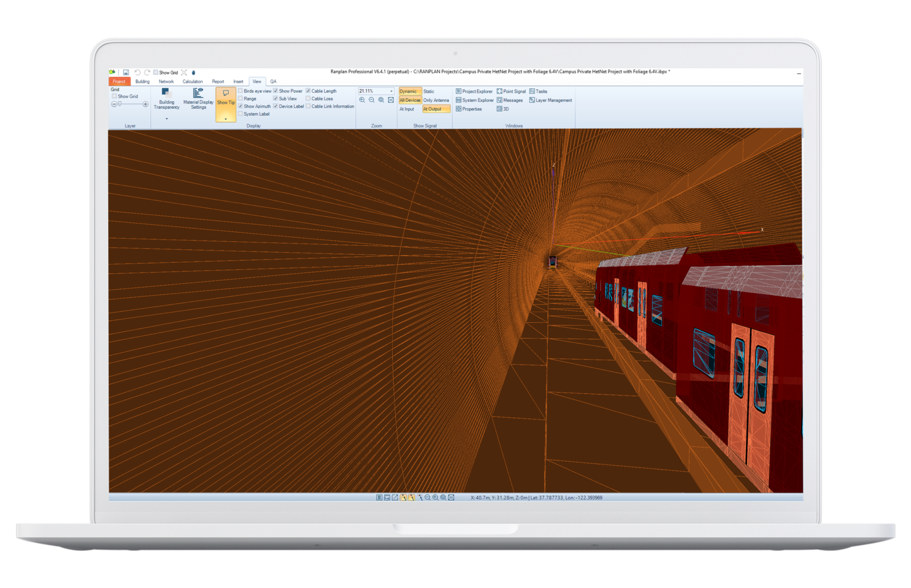Viewport: 911px width, 588px height.
Task: Switch to the Building tab
Action: point(142,81)
